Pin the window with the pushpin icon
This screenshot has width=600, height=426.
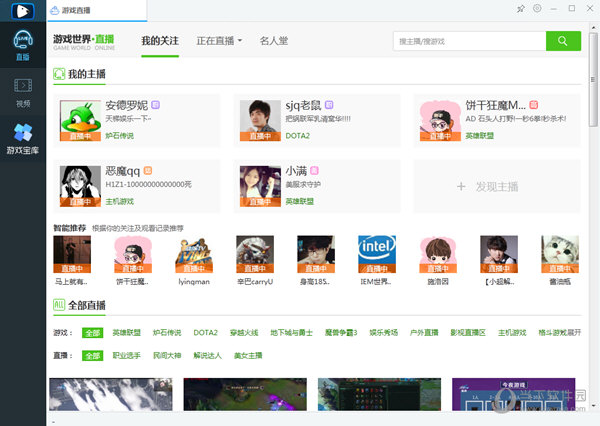[x=521, y=8]
